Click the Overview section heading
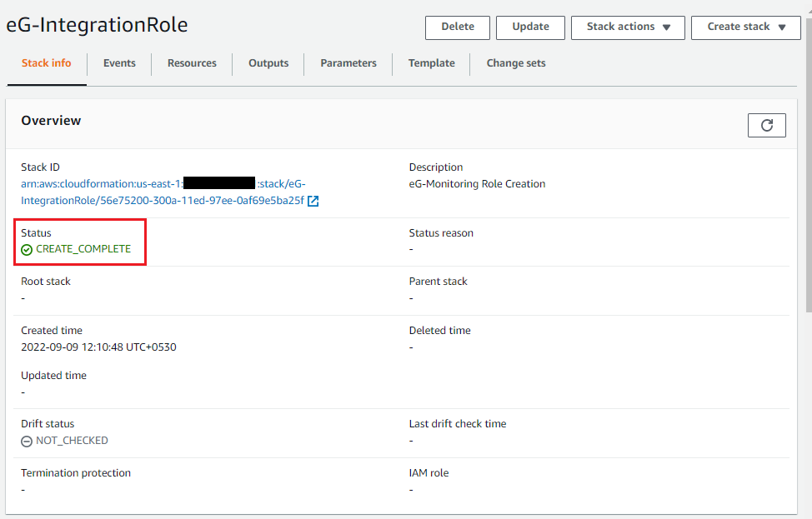Viewport: 812px width, 519px height. (x=51, y=121)
